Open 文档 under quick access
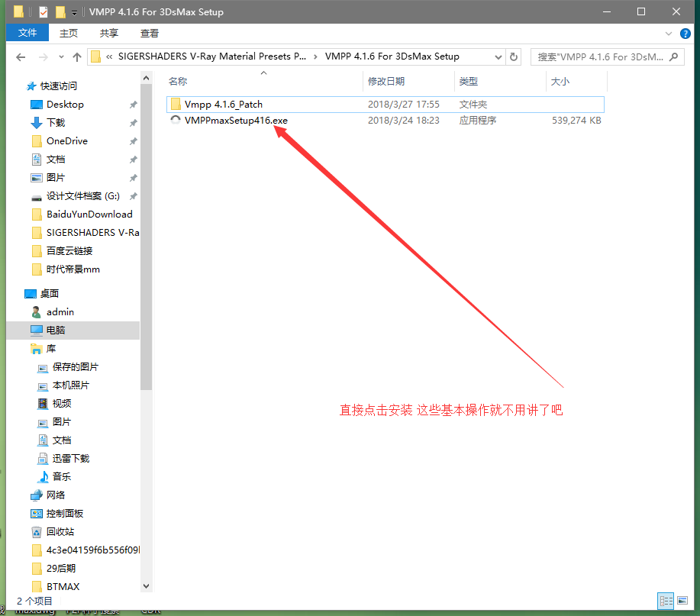700x616 pixels. [56, 160]
